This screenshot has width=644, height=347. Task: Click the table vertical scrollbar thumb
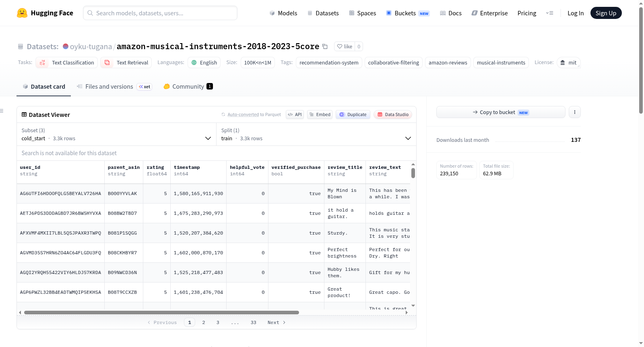pyautogui.click(x=413, y=173)
